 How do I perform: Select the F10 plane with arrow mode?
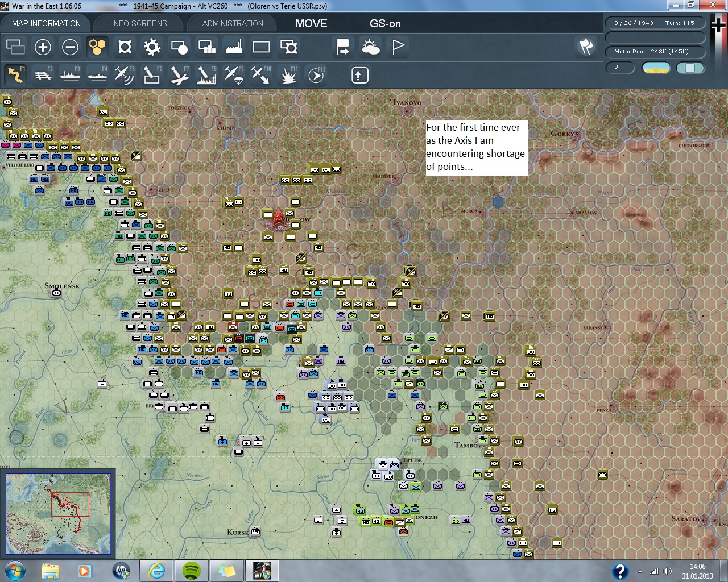tap(261, 75)
